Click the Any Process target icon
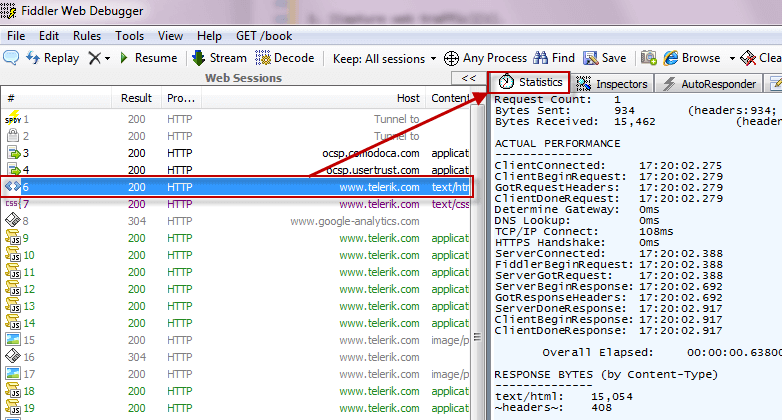Image resolution: width=782 pixels, height=420 pixels. click(452, 58)
